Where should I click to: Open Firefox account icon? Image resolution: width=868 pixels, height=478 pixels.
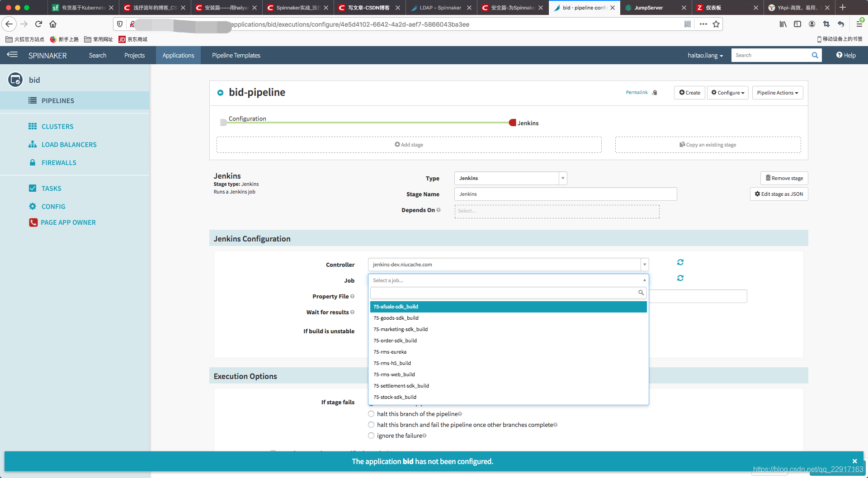coord(812,24)
